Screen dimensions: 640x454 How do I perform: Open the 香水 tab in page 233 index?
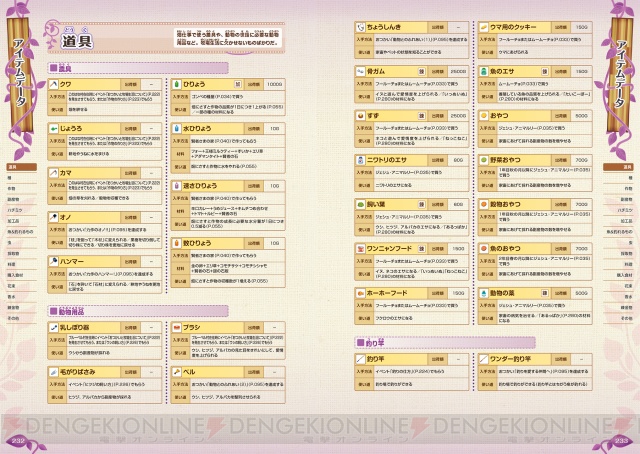coord(618,297)
